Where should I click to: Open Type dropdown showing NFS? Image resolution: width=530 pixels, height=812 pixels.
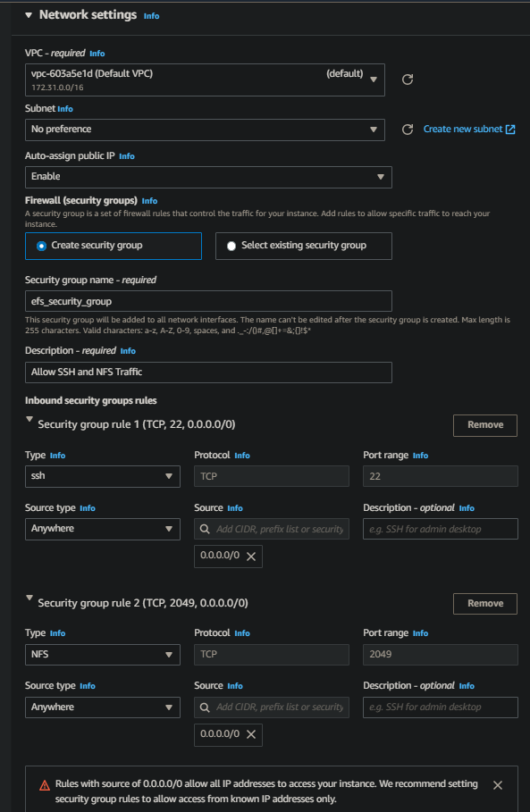click(x=103, y=655)
